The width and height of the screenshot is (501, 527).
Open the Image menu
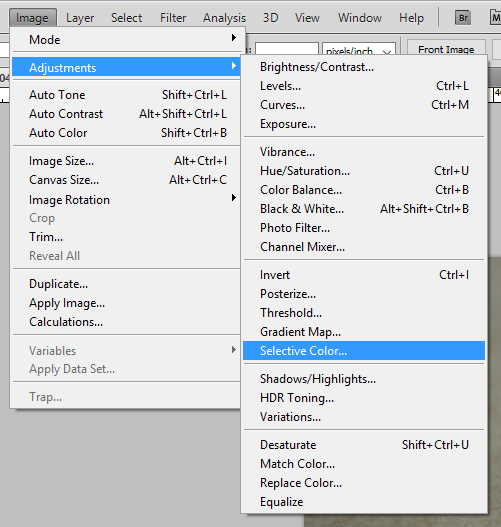(x=32, y=17)
